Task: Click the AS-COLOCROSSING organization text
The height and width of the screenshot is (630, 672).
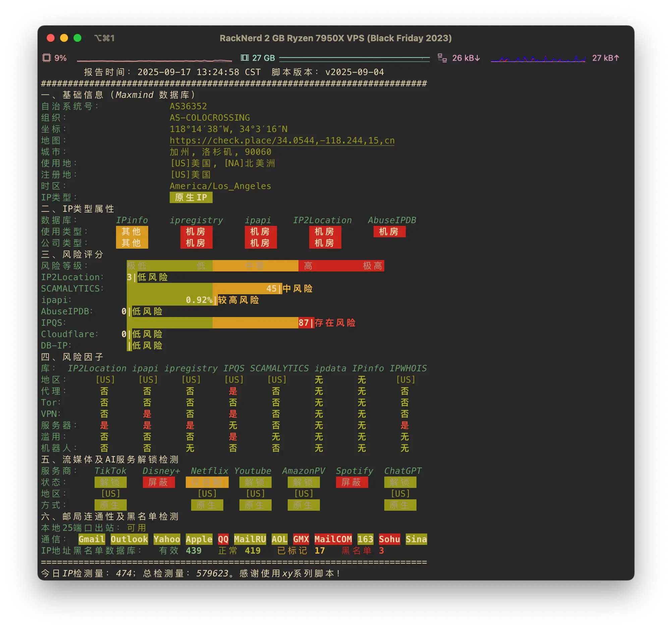Action: (210, 118)
